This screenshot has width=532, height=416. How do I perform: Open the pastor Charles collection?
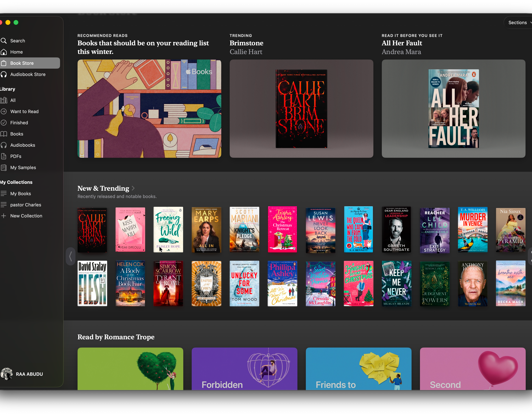(x=26, y=205)
